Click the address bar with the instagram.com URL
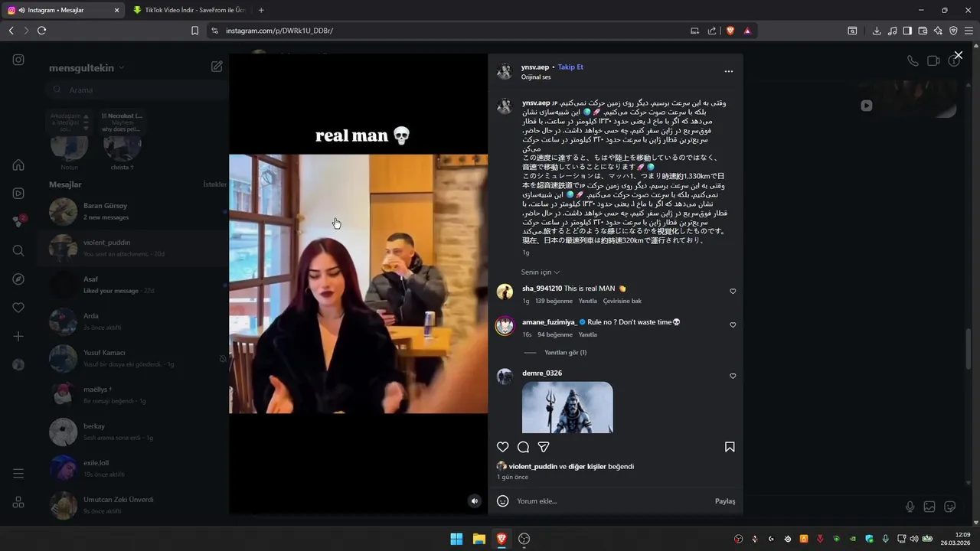The height and width of the screenshot is (551, 980). tap(448, 31)
